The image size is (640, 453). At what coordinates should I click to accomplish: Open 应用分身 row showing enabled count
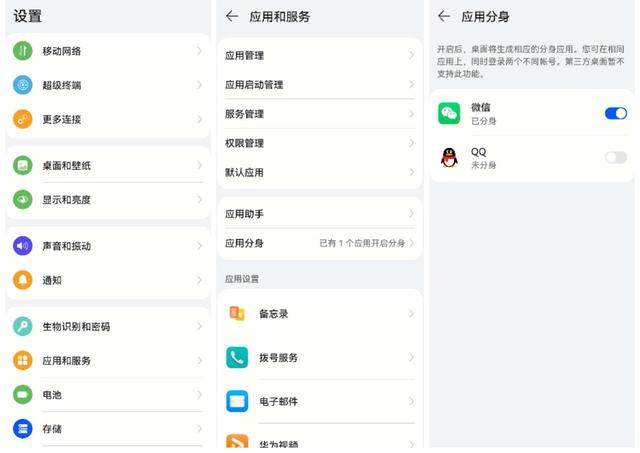point(318,243)
